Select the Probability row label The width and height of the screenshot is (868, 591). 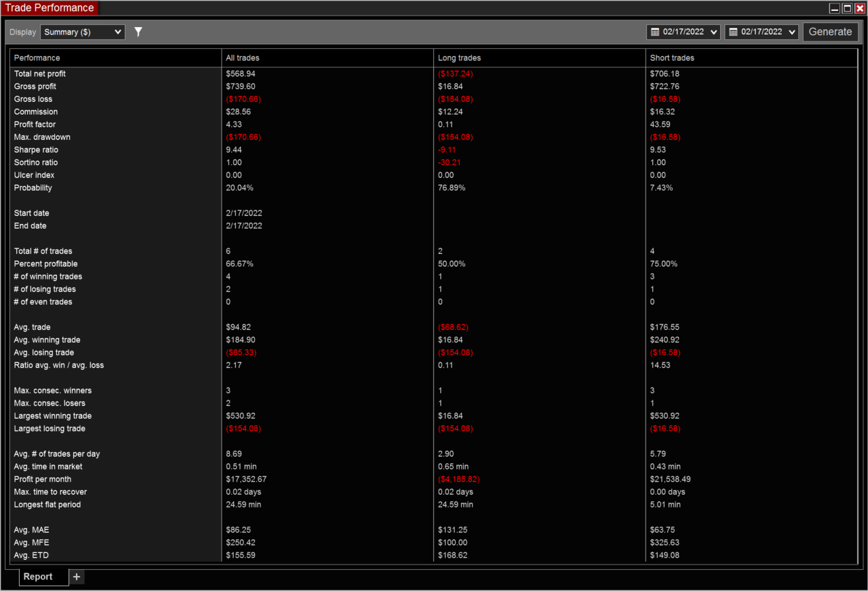point(33,188)
